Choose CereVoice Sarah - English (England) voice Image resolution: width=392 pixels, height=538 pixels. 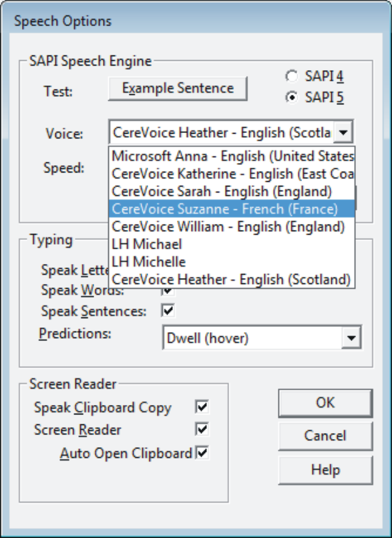(232, 191)
